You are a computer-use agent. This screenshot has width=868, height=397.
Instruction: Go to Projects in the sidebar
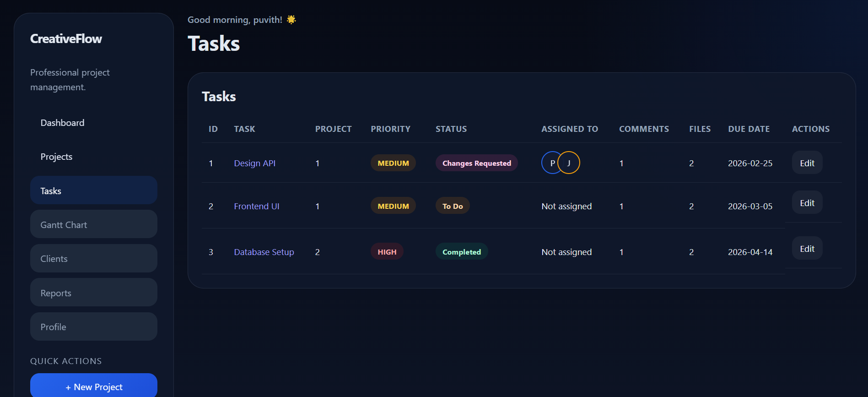tap(94, 157)
